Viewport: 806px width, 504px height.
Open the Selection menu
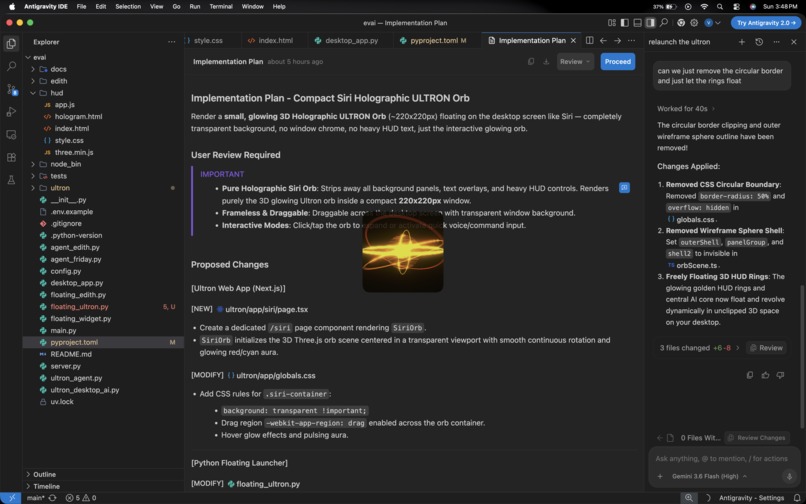coord(128,7)
